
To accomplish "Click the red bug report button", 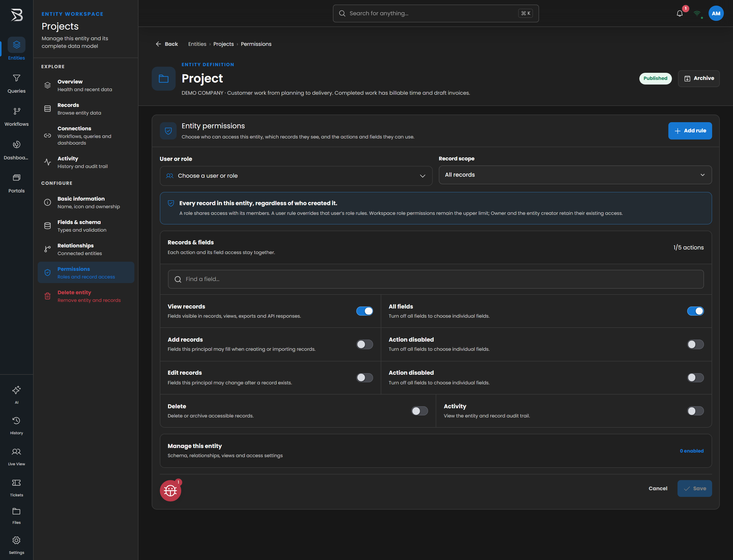I will pos(170,490).
